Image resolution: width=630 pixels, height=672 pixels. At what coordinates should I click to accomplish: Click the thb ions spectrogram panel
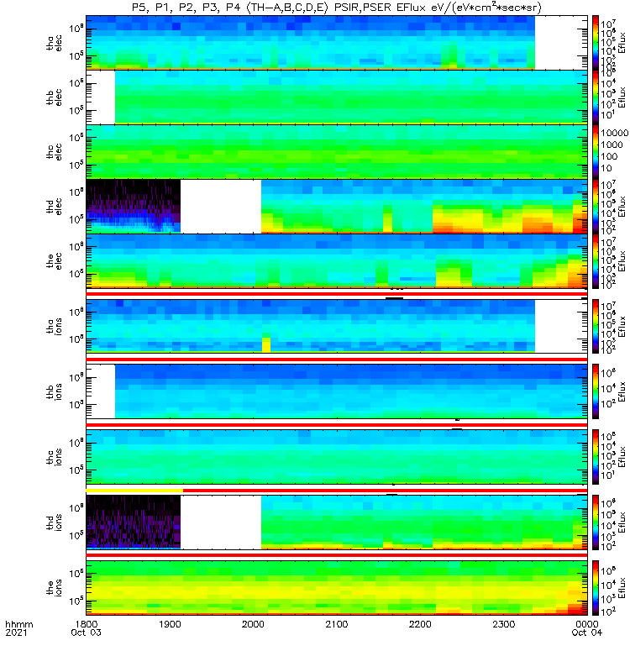tap(337, 391)
